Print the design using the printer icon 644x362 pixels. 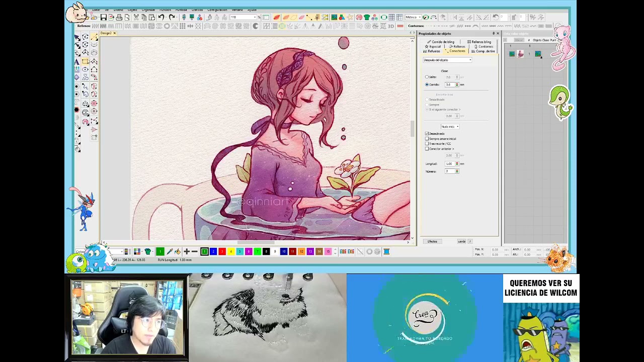(x=119, y=18)
